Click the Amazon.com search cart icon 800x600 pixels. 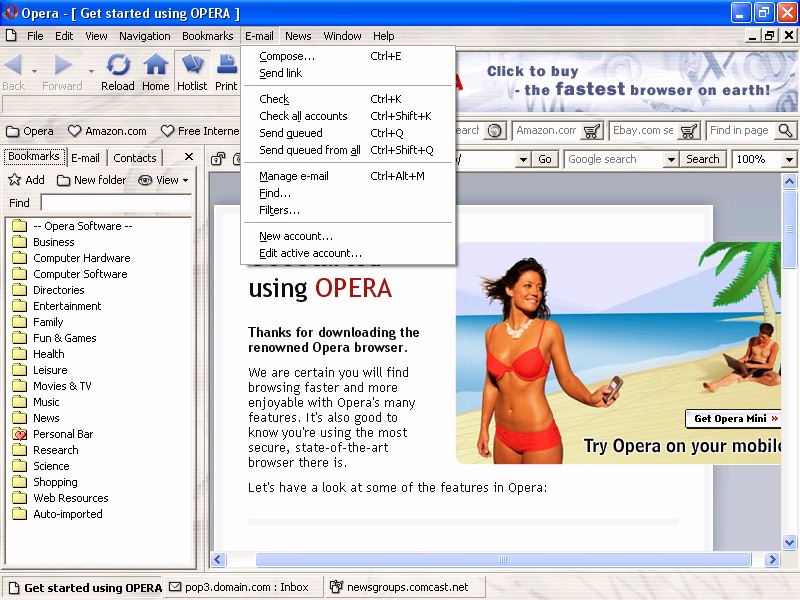592,131
